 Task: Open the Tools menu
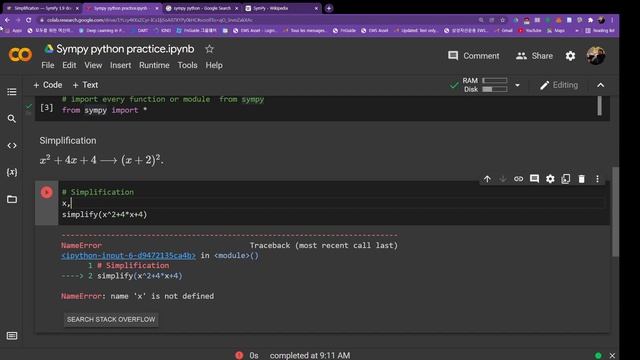click(x=187, y=65)
